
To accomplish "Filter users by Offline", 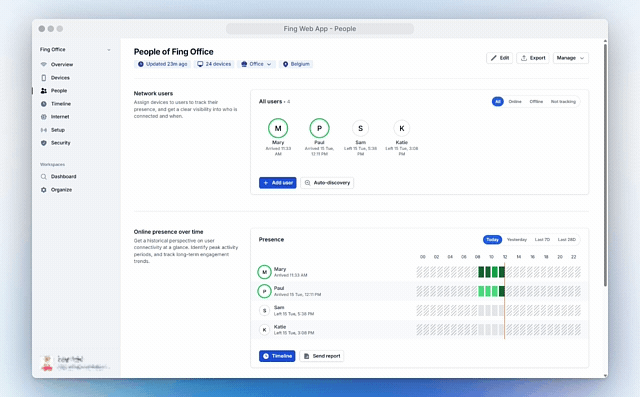I will pyautogui.click(x=536, y=102).
